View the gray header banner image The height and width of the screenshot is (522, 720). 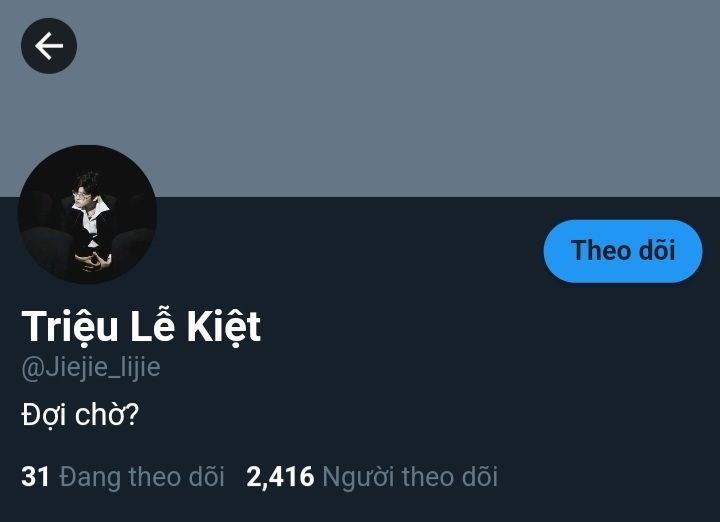(x=360, y=98)
